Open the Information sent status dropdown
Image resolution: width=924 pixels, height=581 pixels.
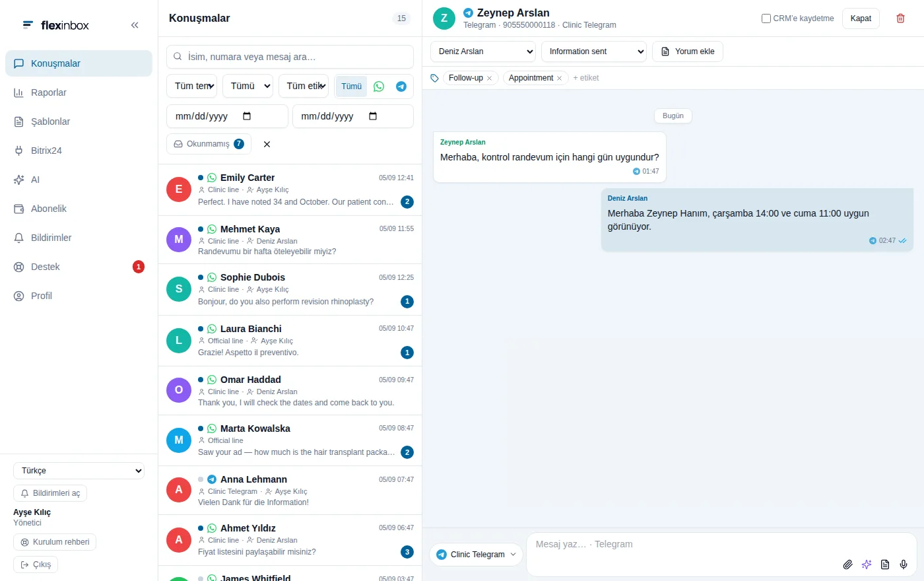tap(593, 51)
